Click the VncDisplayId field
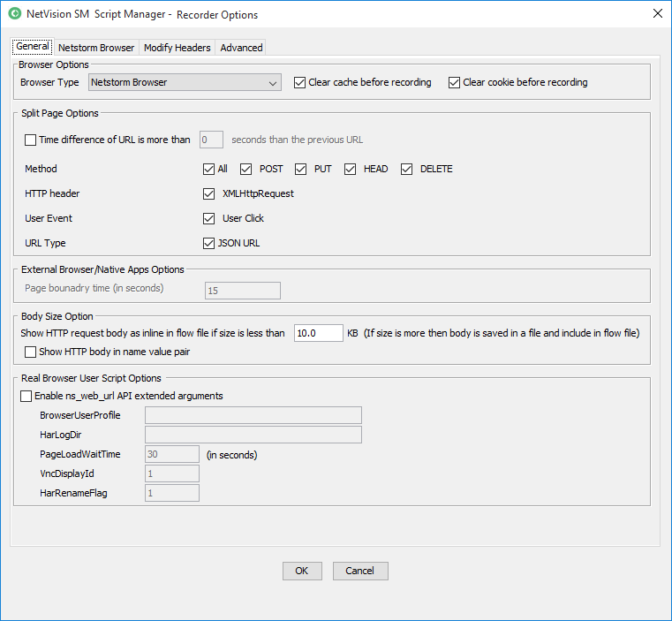This screenshot has height=621, width=672. coord(172,473)
